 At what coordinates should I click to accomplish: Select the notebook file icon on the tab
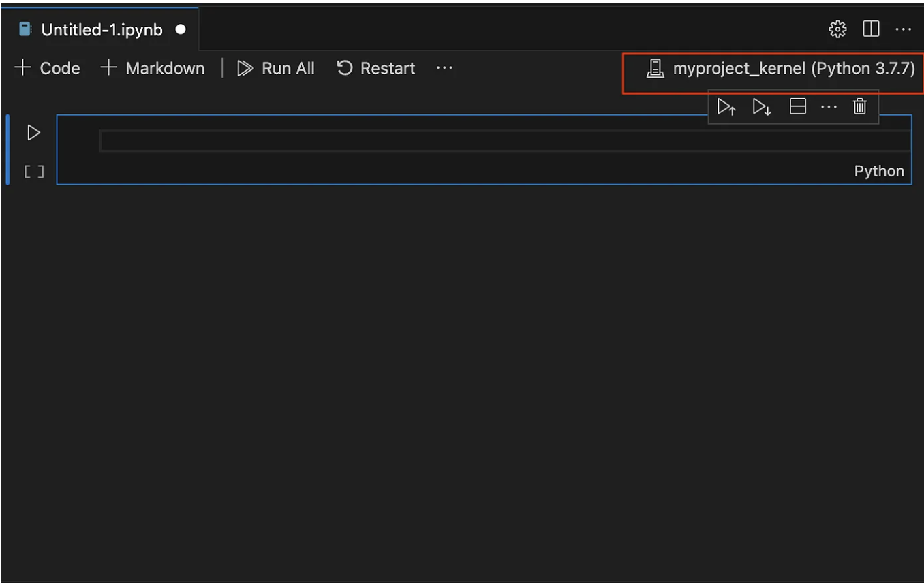(25, 29)
